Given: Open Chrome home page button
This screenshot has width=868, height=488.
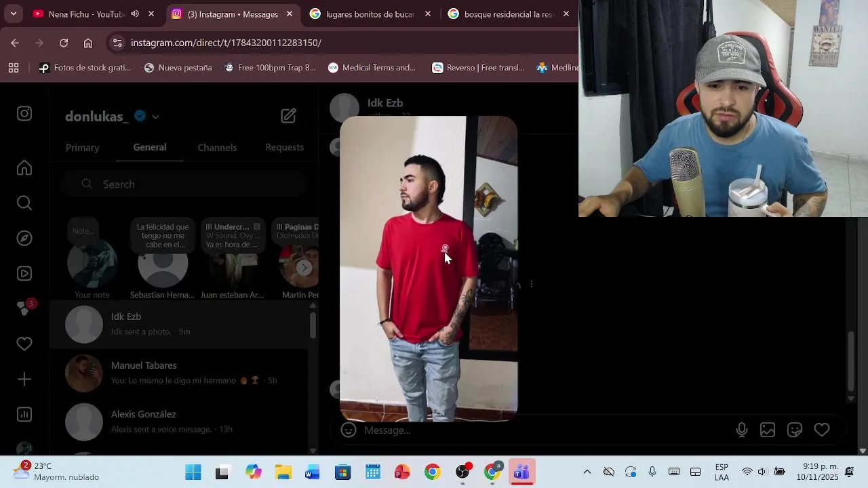Looking at the screenshot, I should pos(88,43).
